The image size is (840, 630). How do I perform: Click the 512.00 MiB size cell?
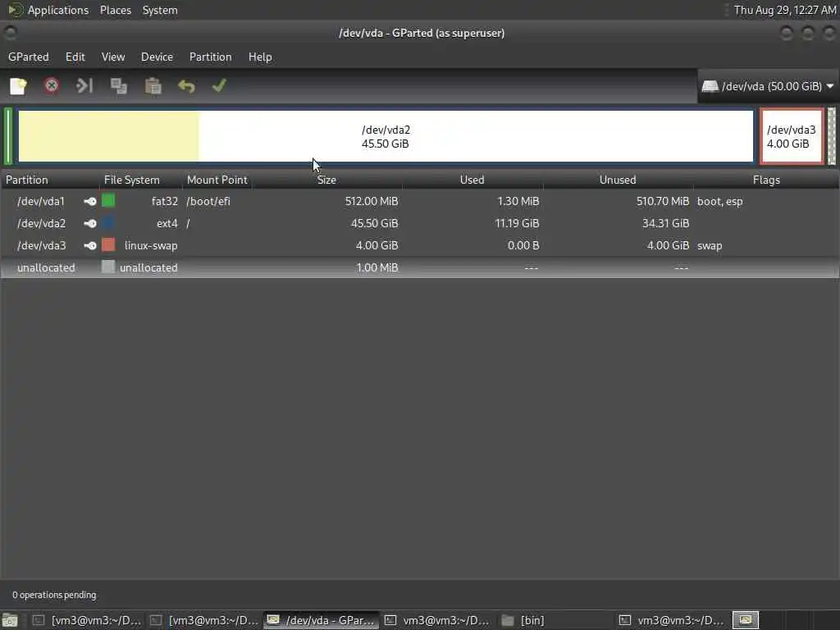click(x=372, y=202)
